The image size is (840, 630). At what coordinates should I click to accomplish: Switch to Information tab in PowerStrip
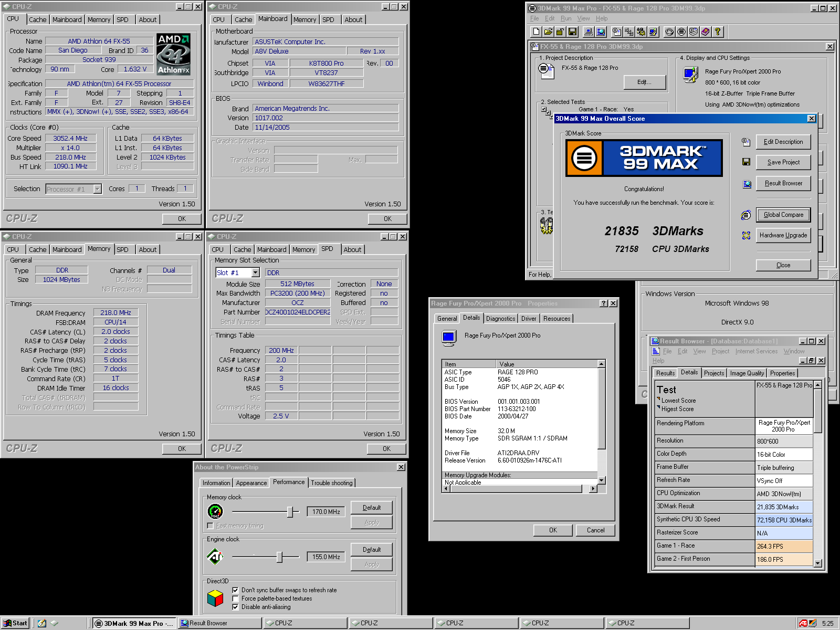(x=216, y=483)
